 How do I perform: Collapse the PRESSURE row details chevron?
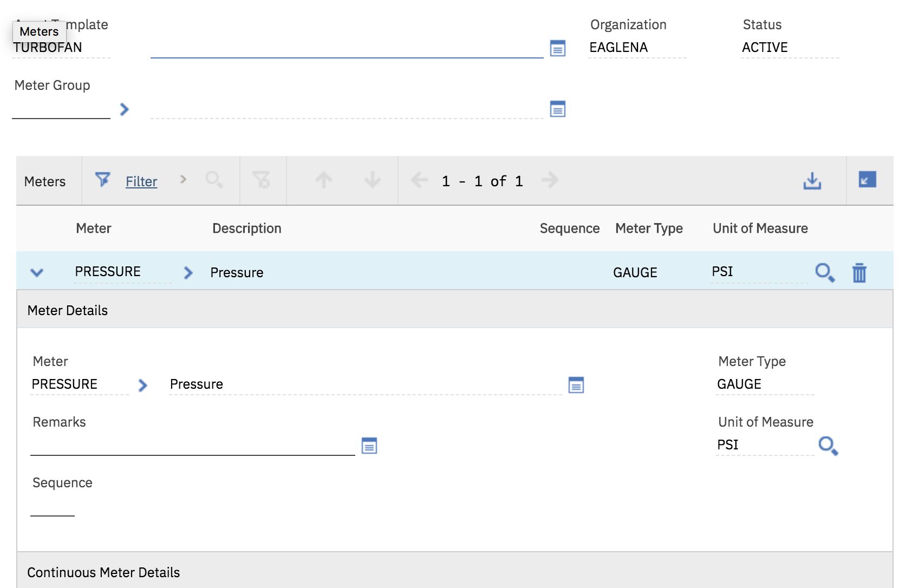coord(37,272)
